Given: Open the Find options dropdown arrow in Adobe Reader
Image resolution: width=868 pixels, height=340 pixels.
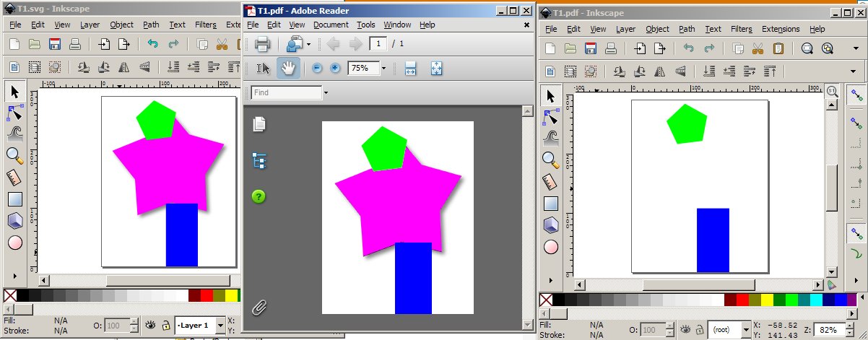Looking at the screenshot, I should pos(326,93).
